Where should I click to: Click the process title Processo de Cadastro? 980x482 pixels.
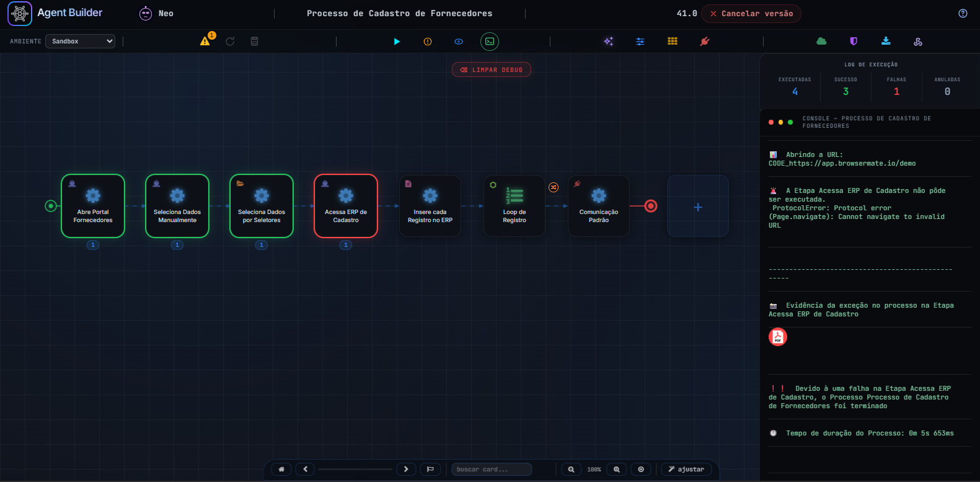[x=399, y=13]
